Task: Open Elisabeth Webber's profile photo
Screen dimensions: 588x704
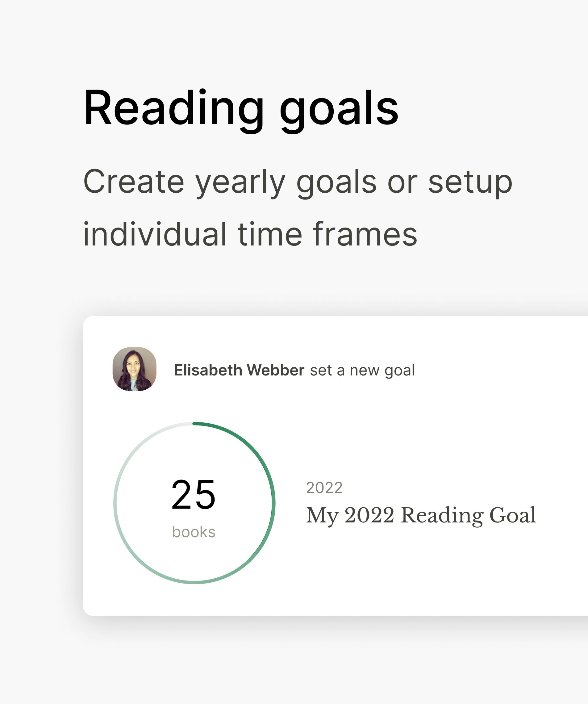Action: (x=134, y=369)
